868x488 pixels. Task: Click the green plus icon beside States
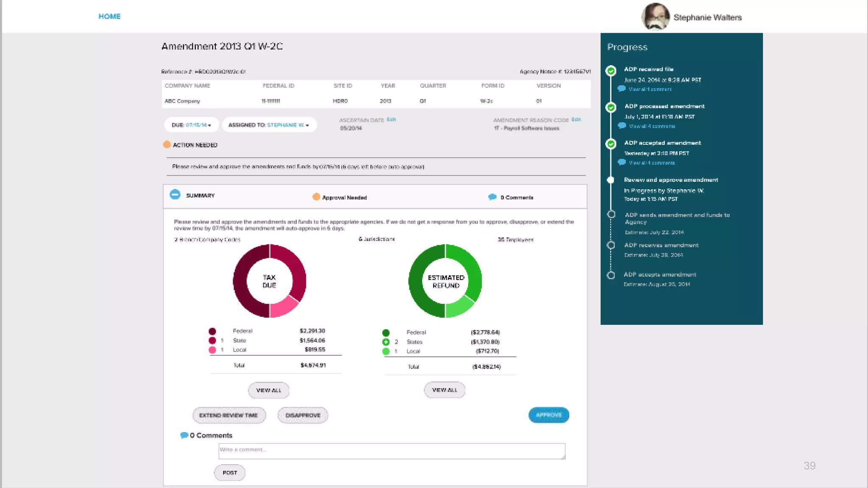point(386,342)
